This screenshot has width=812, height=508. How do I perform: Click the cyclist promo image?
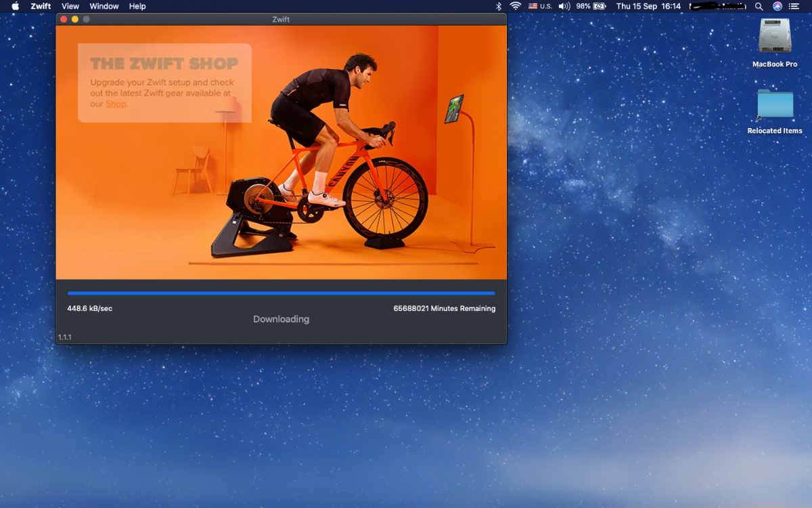(x=281, y=152)
